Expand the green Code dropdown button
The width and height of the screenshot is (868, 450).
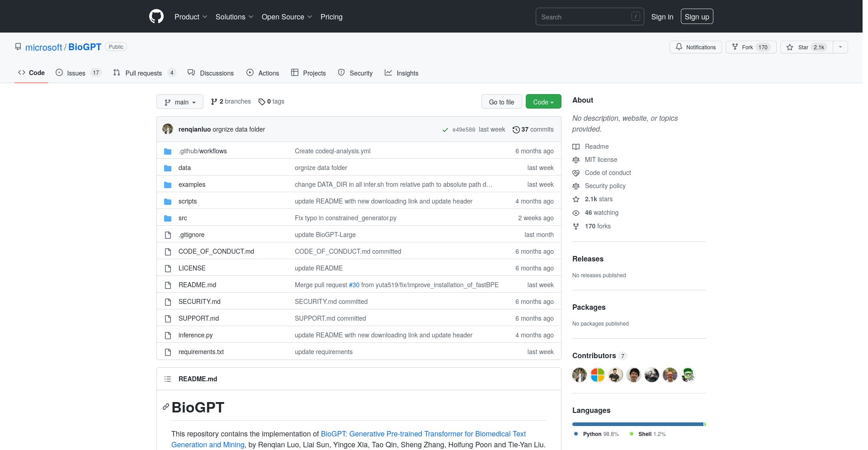tap(543, 102)
